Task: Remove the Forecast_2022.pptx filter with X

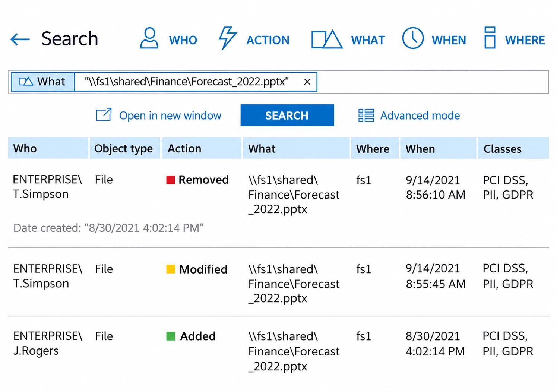Action: pyautogui.click(x=307, y=82)
